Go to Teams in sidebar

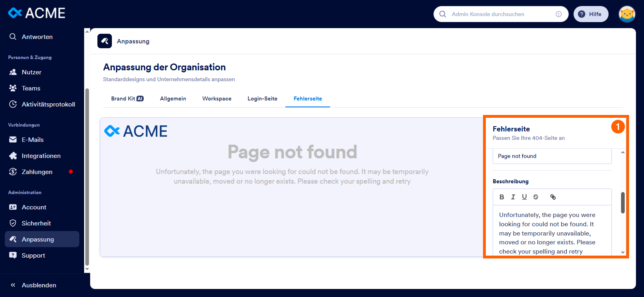click(42, 88)
